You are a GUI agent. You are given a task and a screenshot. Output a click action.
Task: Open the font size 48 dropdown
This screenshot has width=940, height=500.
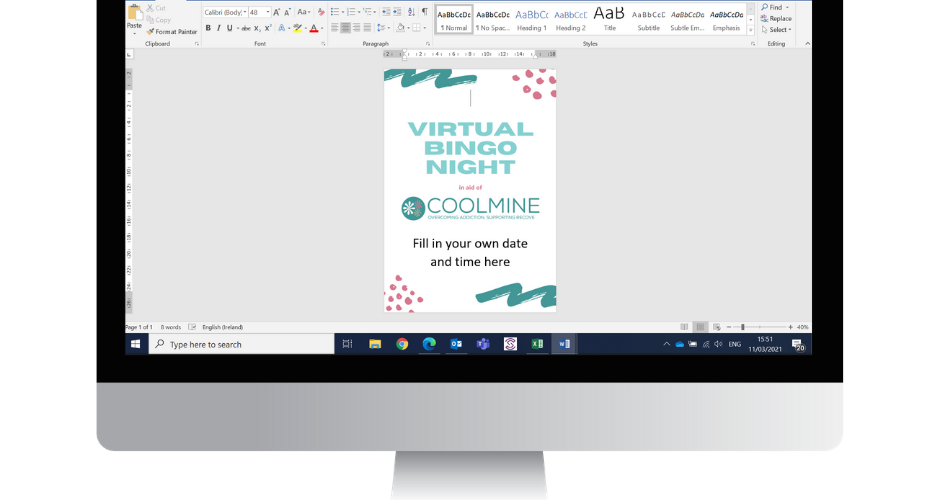(x=268, y=12)
